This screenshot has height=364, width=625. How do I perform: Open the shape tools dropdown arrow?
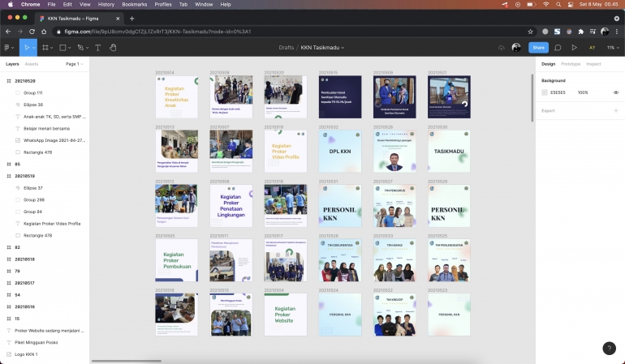(69, 48)
